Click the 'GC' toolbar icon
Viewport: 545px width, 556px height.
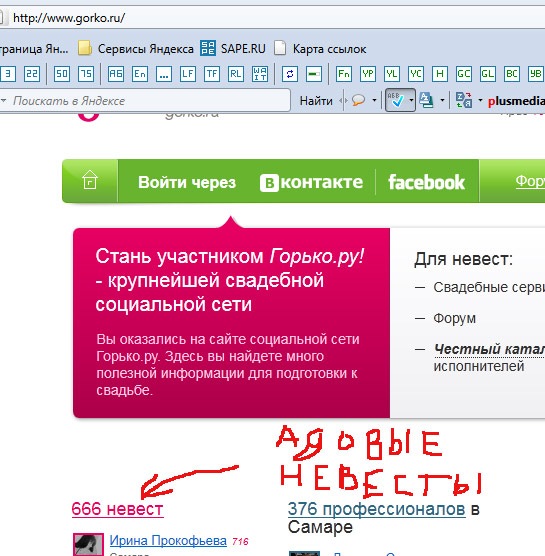pos(463,74)
